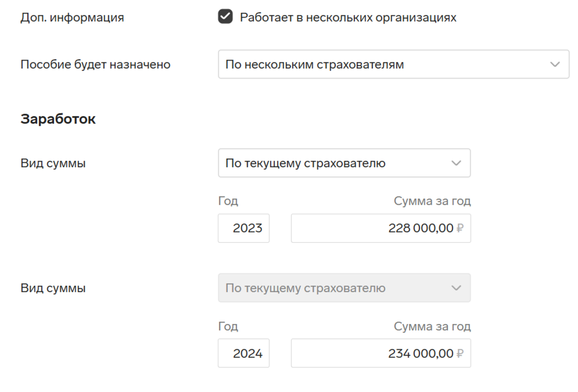
Task: Click the amount field showing 234 000,00
Action: click(x=381, y=353)
